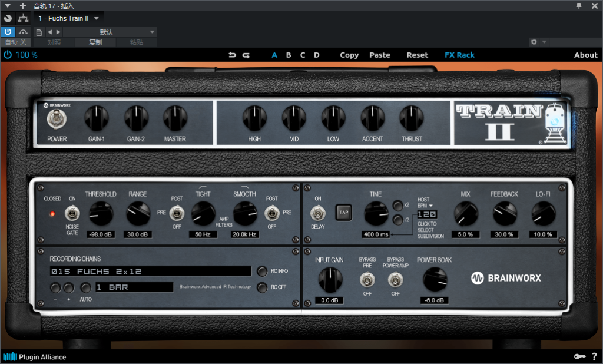The height and width of the screenshot is (364, 603).
Task: Click the ACCENT knob
Action: pyautogui.click(x=372, y=118)
